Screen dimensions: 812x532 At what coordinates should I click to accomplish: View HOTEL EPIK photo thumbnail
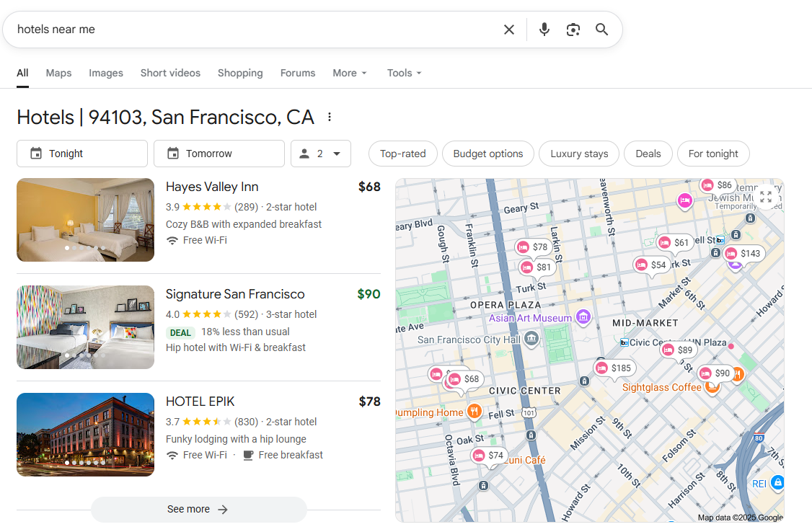(x=85, y=435)
